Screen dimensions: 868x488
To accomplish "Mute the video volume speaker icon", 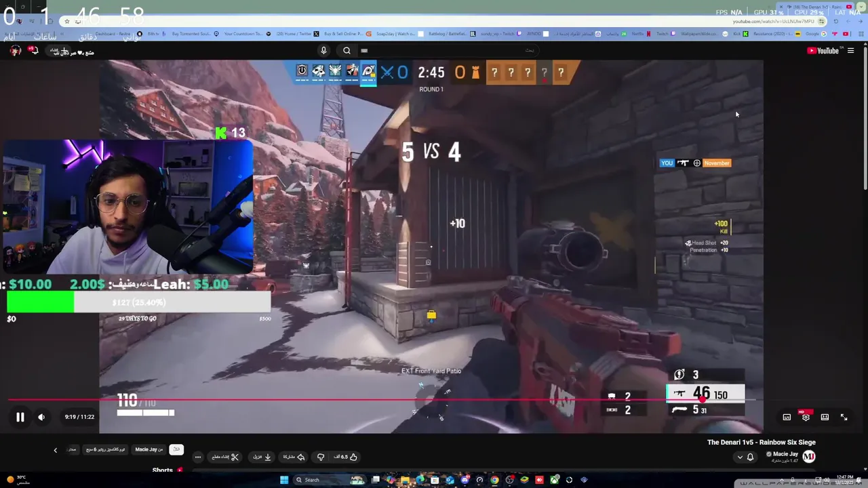I will click(x=41, y=418).
